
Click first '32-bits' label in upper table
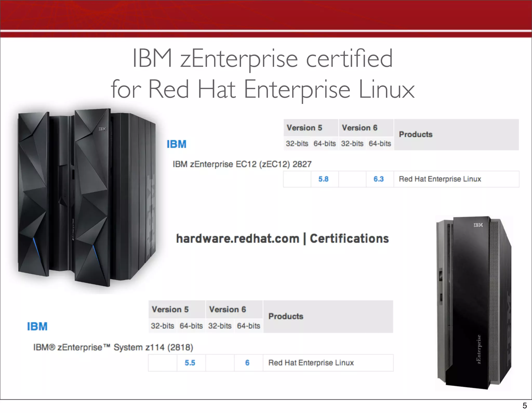tap(297, 143)
